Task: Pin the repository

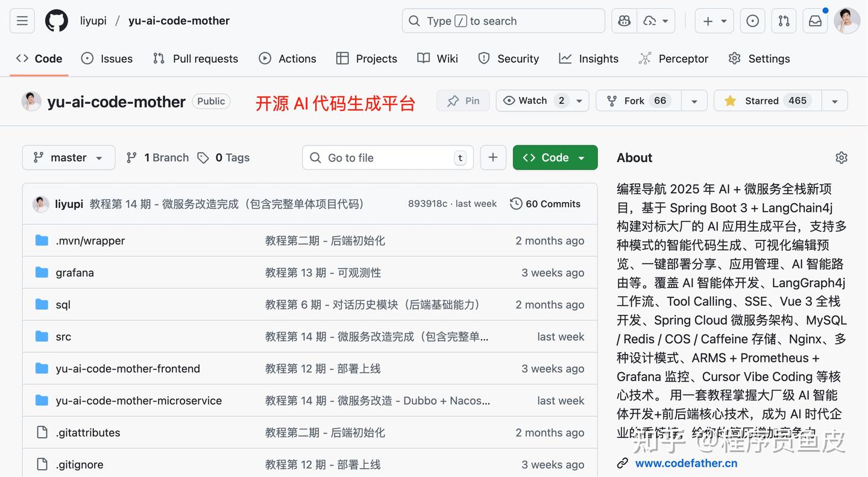Action: [x=463, y=100]
